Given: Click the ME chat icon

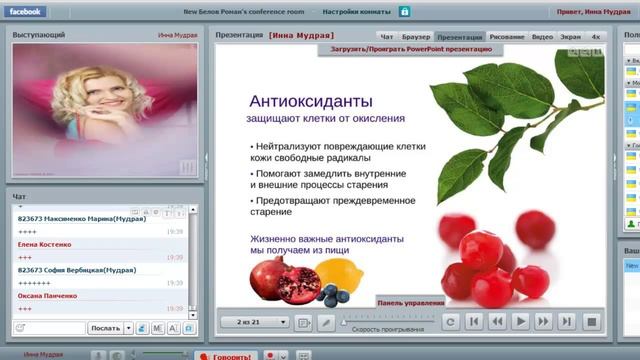Looking at the screenshot, I should (158, 328).
